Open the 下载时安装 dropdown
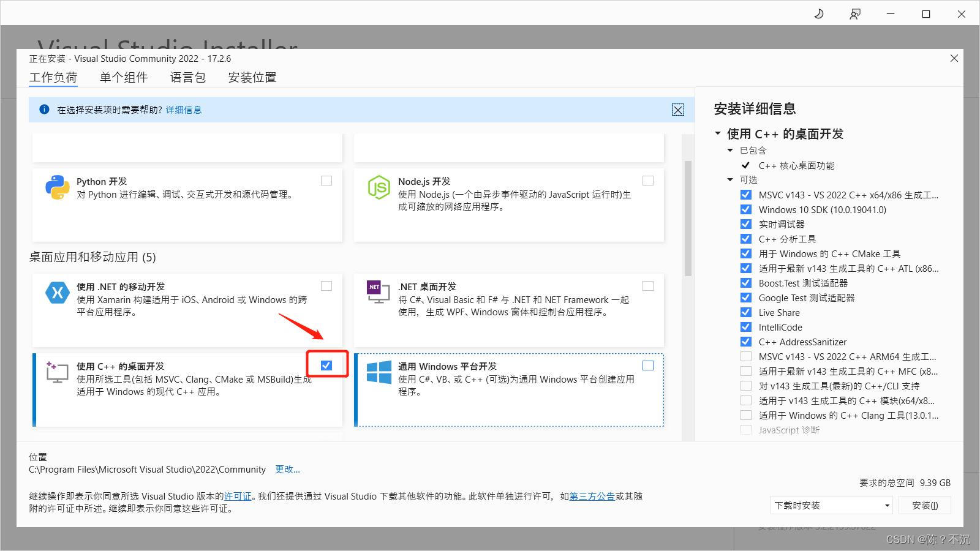The image size is (980, 551). [831, 505]
